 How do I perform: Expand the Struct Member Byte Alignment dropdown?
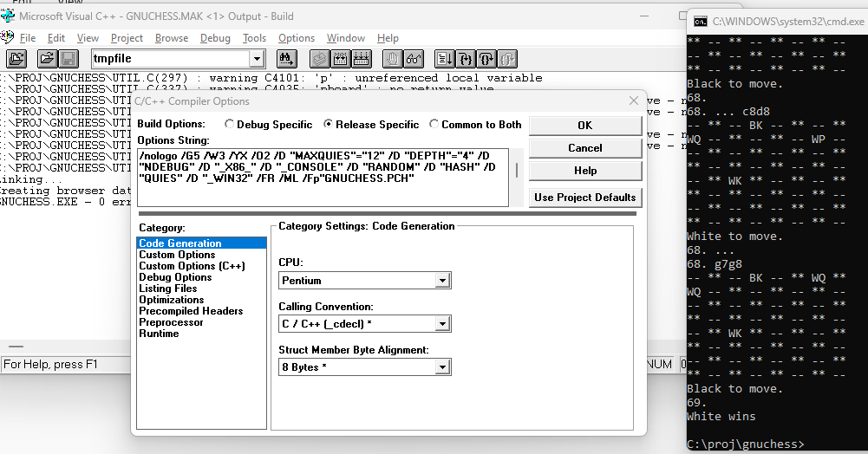(442, 367)
